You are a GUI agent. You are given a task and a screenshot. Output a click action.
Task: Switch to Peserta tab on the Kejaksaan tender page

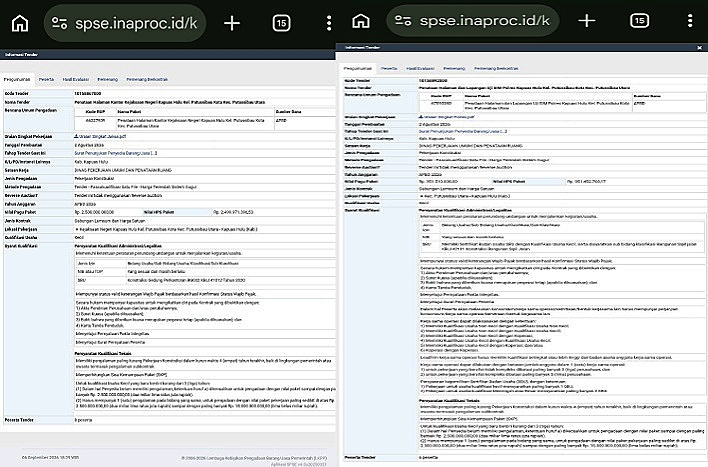point(46,79)
